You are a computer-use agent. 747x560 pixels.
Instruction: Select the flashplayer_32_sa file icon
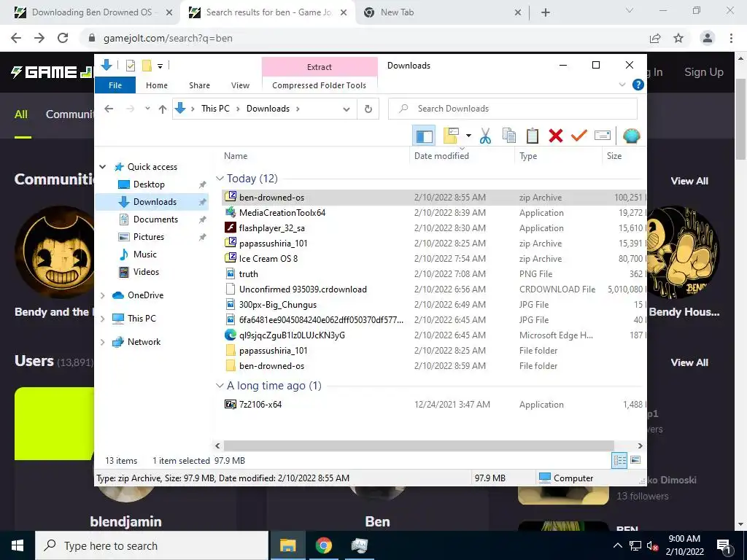tap(231, 227)
